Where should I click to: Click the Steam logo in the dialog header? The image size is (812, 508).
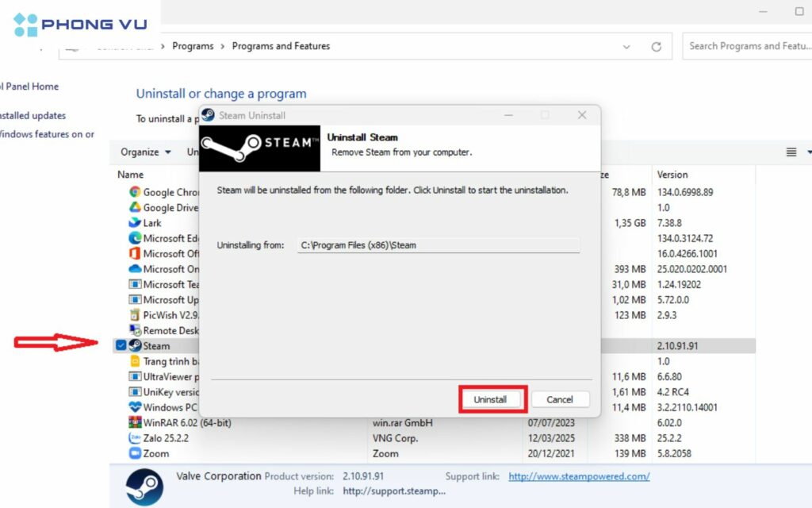click(x=259, y=148)
